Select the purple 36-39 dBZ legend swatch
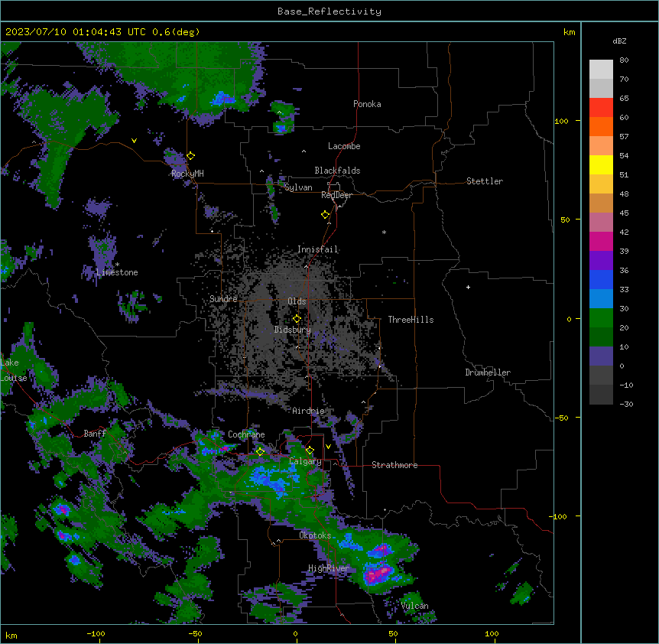The image size is (659, 644). click(601, 261)
